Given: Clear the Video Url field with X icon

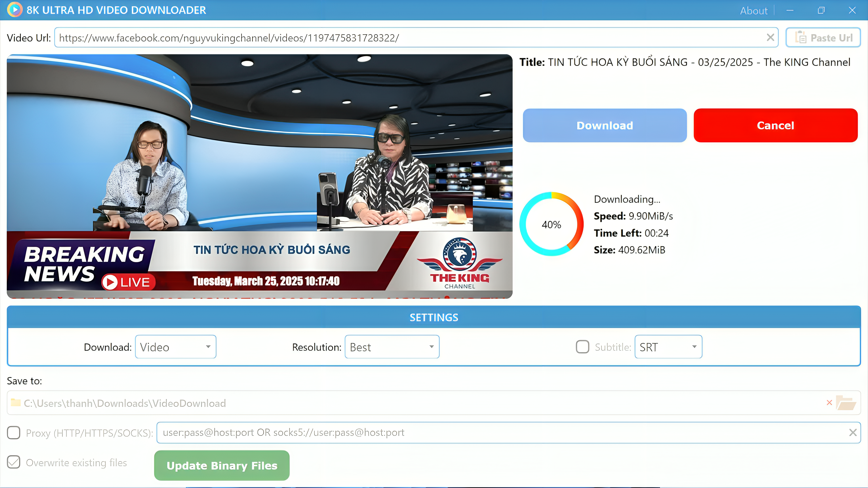Looking at the screenshot, I should 770,37.
